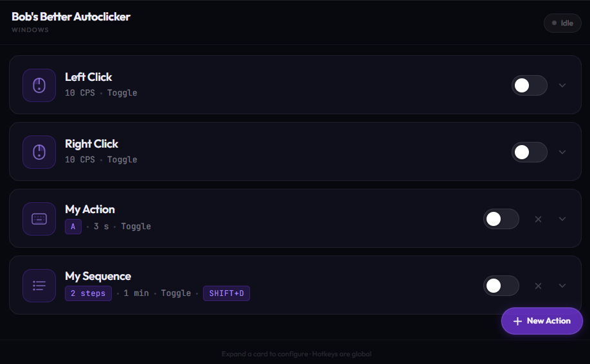The image size is (590, 364).
Task: Expand the Right Click settings chevron
Action: 562,152
